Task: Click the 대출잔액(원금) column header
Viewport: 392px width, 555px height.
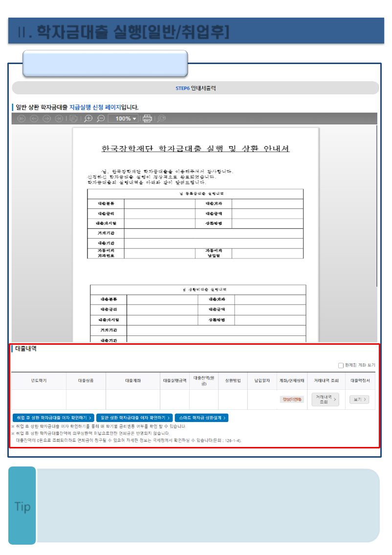Action: [x=204, y=380]
